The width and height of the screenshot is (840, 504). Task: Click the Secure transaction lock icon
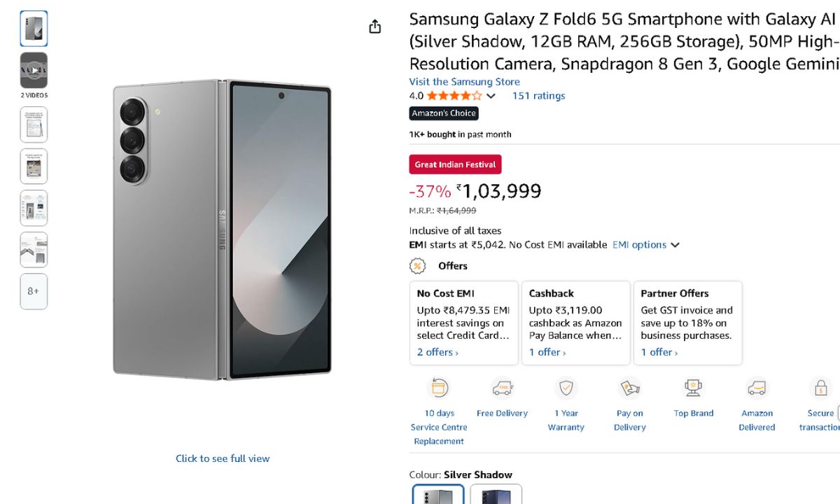click(x=820, y=388)
